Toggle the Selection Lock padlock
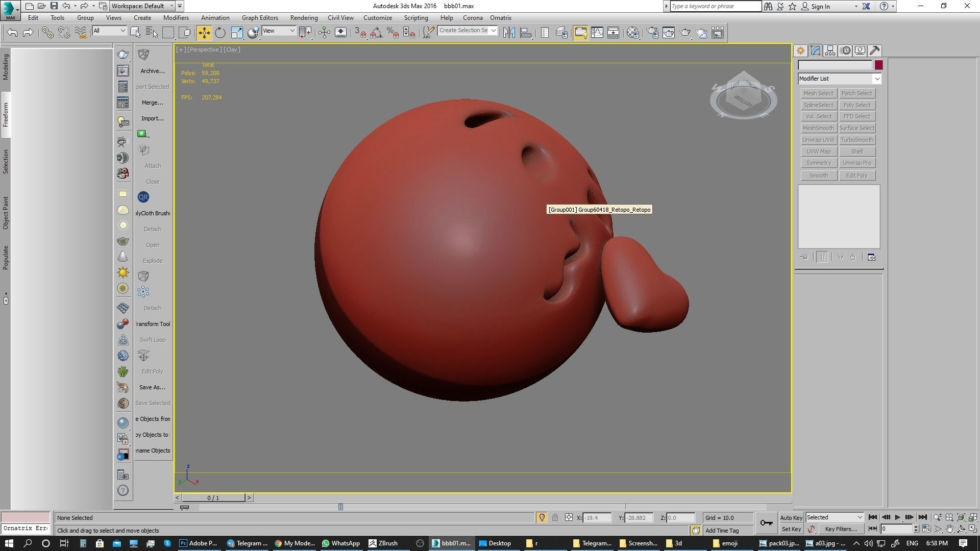The width and height of the screenshot is (980, 551). (555, 517)
